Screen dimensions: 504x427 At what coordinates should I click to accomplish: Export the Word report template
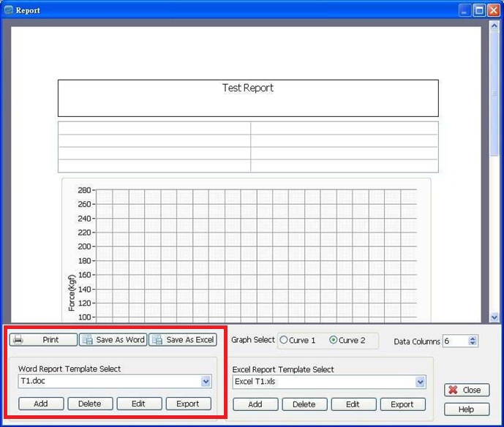(188, 404)
